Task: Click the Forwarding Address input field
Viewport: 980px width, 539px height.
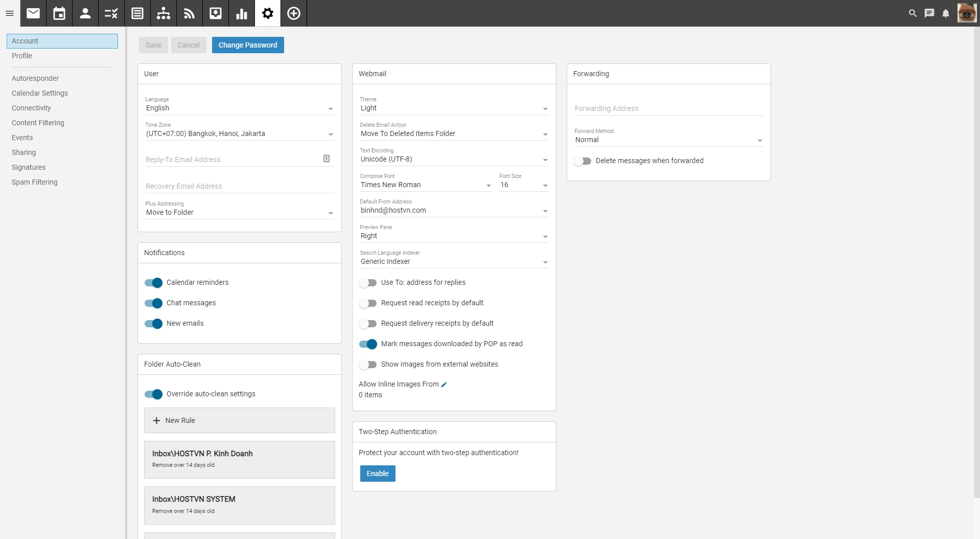Action: 668,108
